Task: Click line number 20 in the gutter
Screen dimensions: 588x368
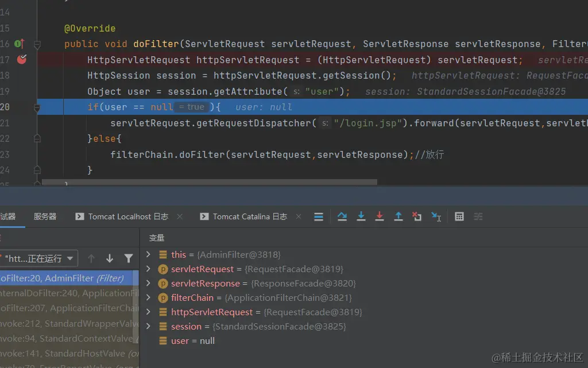Action: click(5, 107)
